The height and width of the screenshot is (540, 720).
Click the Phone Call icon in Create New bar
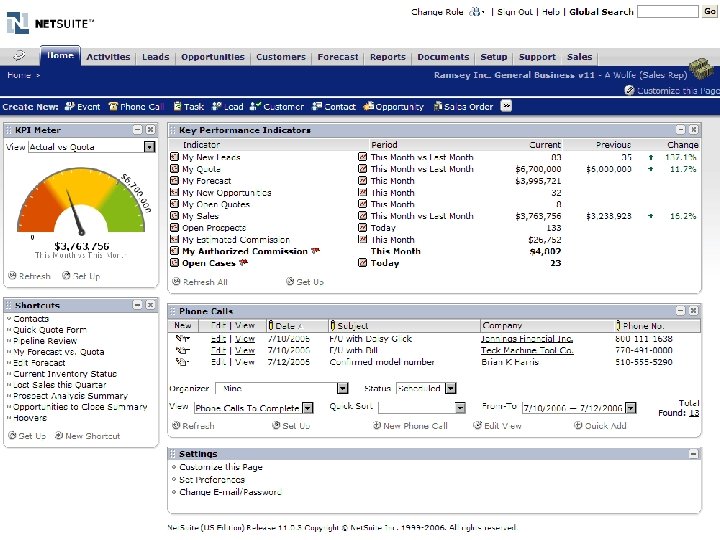(x=113, y=107)
